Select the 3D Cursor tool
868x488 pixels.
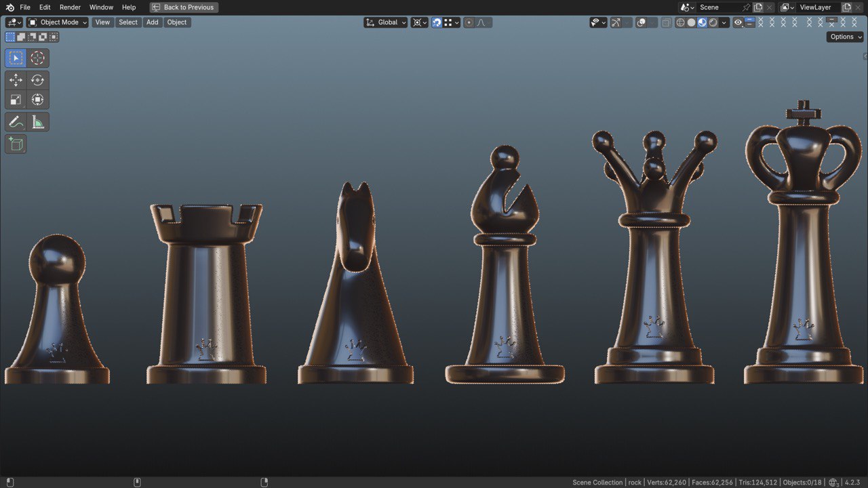point(37,58)
